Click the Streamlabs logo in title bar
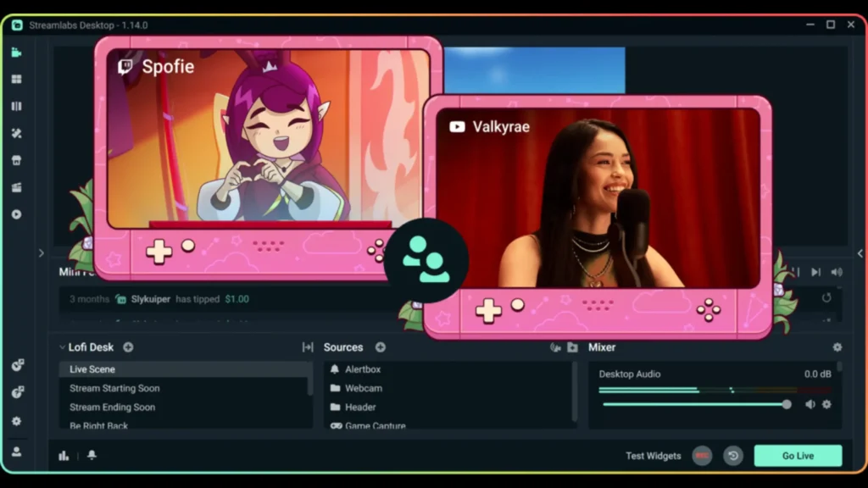This screenshot has height=488, width=868. coord(17,25)
